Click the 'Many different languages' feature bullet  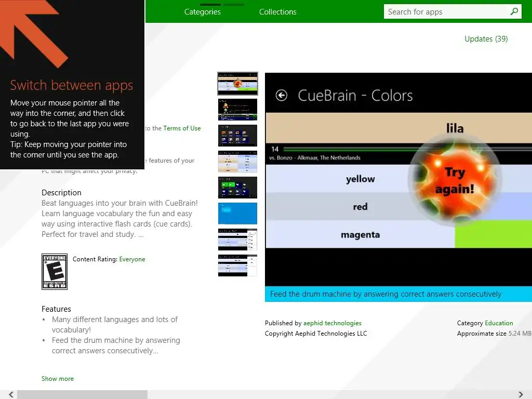tap(115, 325)
